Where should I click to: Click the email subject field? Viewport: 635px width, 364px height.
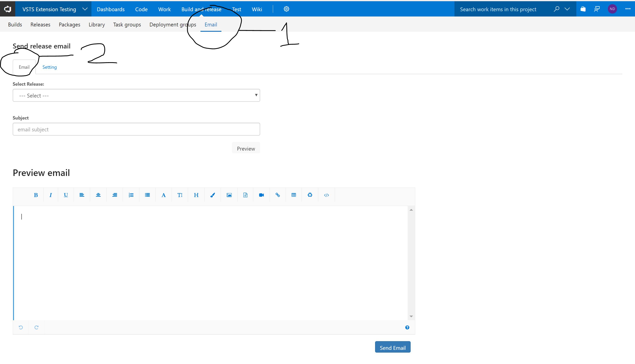pos(136,129)
